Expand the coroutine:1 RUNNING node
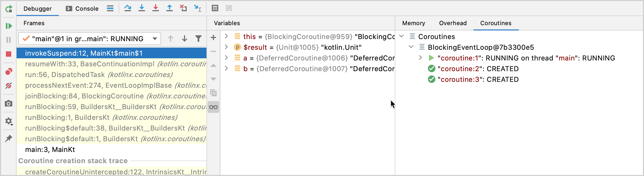 pos(420,58)
